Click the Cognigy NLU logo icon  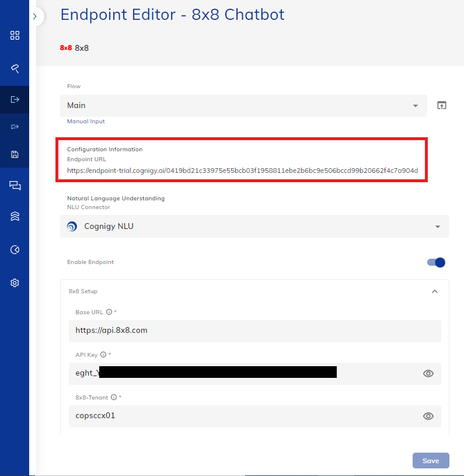[72, 227]
